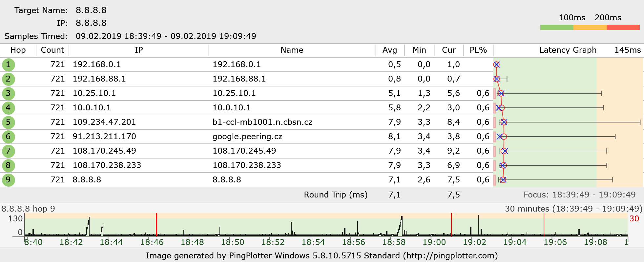Select the hop 8 green badge
The height and width of the screenshot is (262, 644).
(8, 165)
